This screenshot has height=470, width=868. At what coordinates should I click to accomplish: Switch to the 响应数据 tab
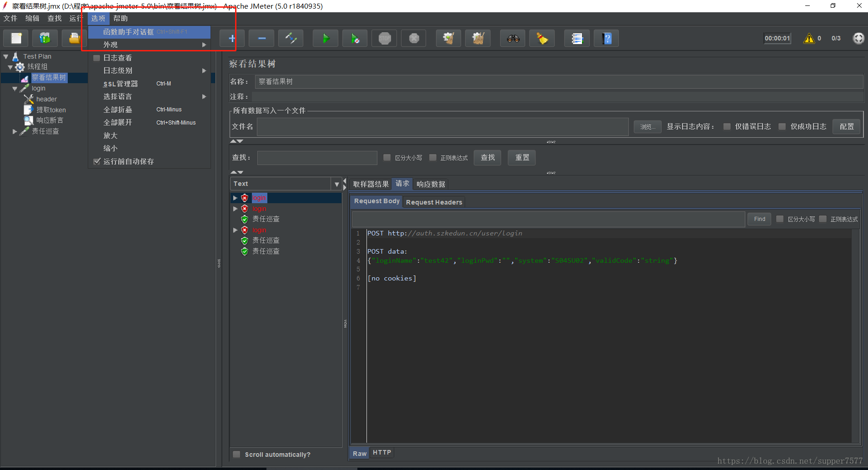[431, 184]
